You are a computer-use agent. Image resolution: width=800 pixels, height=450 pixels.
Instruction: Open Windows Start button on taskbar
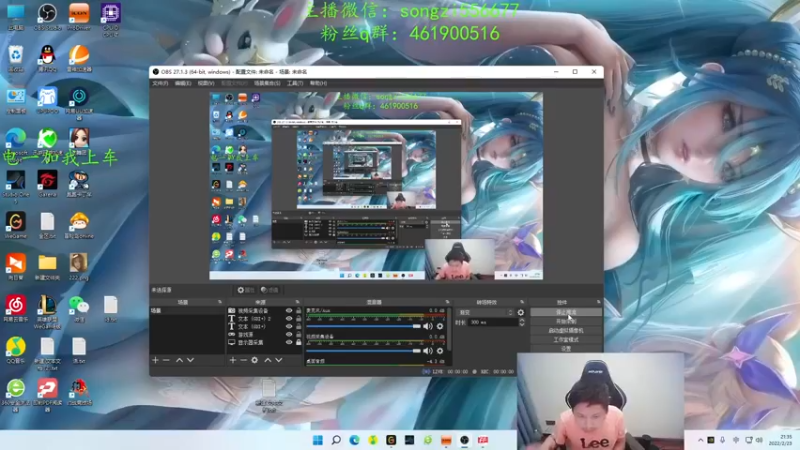317,440
